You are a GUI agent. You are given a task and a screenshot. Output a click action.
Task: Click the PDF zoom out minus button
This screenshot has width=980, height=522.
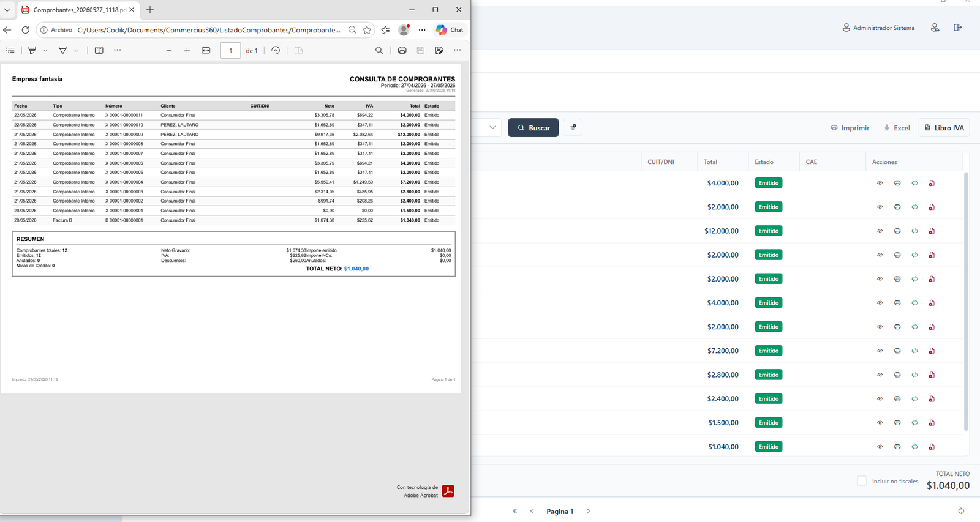(169, 50)
